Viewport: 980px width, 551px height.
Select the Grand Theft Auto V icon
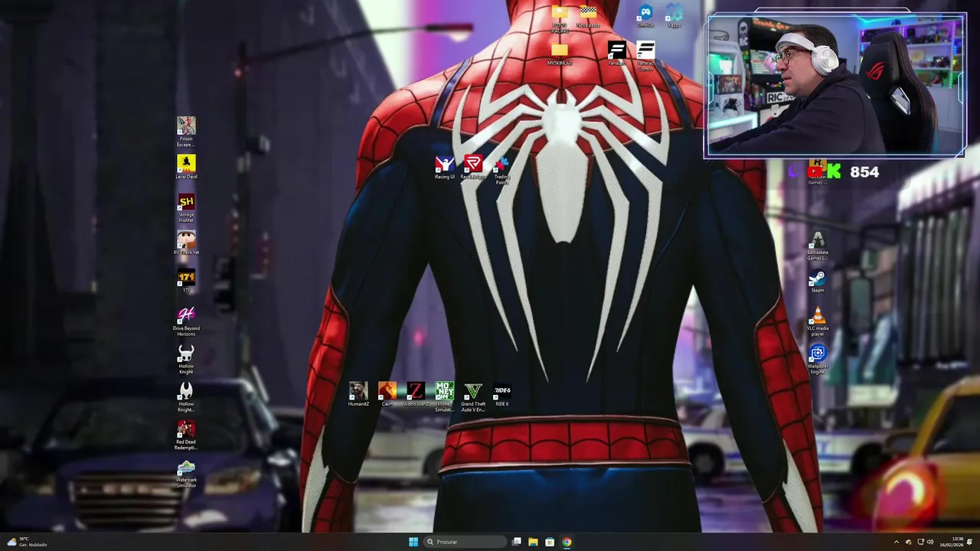coord(473,397)
